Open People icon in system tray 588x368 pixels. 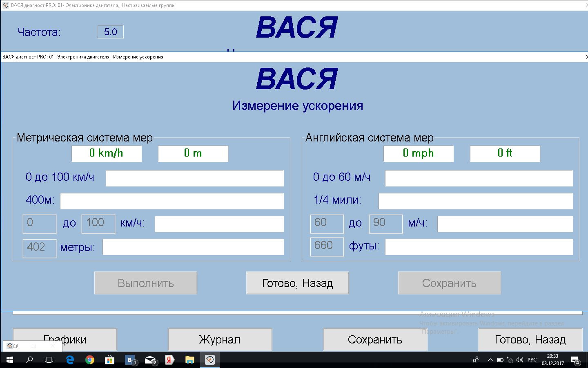point(476,360)
